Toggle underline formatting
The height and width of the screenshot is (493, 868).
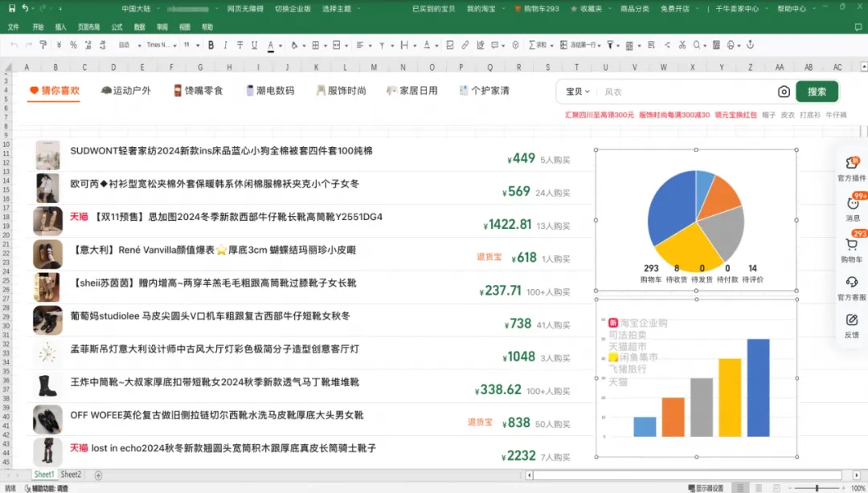point(255,46)
